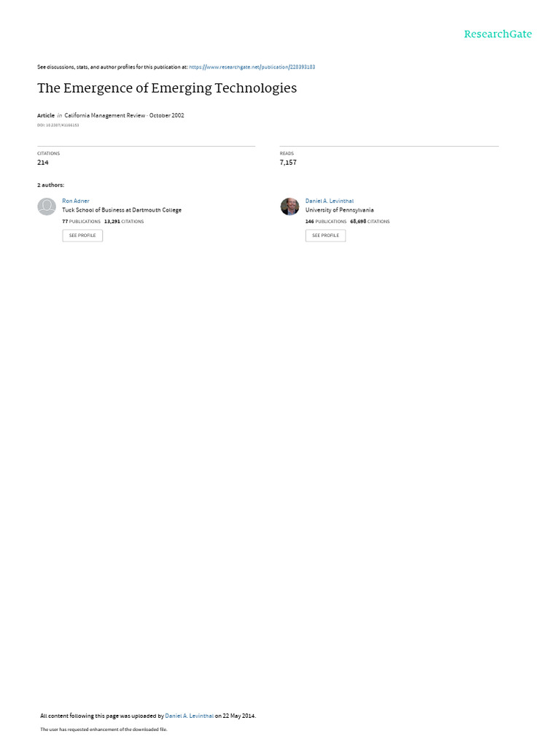Screen dimensions: 560x747
Task: Open the researchgate.net publication URL link
Action: click(x=252, y=67)
